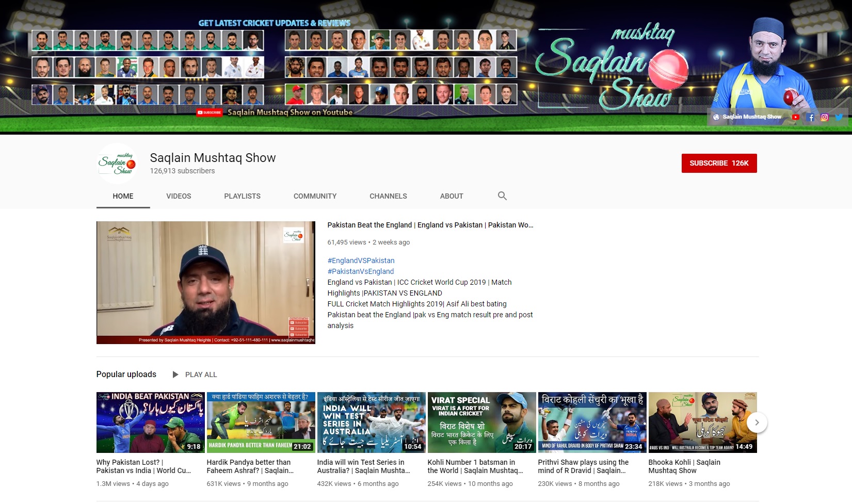
Task: Subscribe to the channel with red button
Action: 719,163
